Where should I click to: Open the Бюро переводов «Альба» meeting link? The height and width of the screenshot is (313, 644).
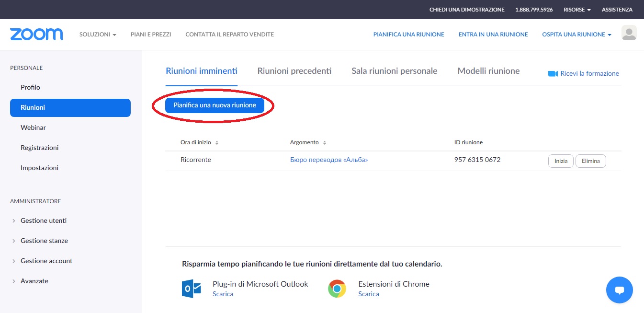pyautogui.click(x=328, y=160)
